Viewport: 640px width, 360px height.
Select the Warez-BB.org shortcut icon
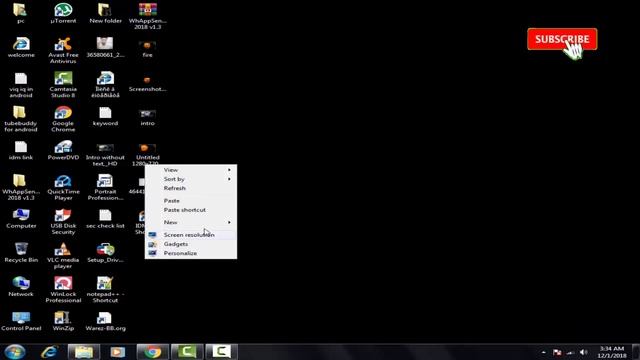pos(105,321)
